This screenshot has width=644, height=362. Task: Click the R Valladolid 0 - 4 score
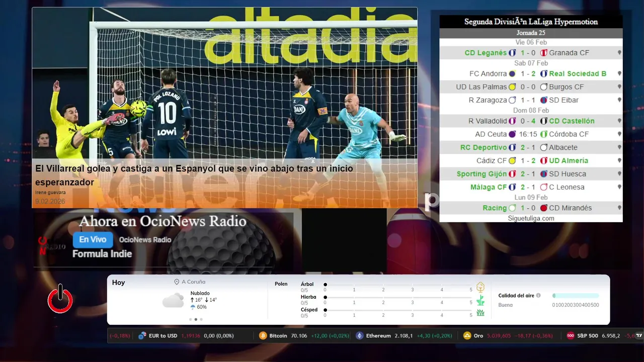click(528, 121)
